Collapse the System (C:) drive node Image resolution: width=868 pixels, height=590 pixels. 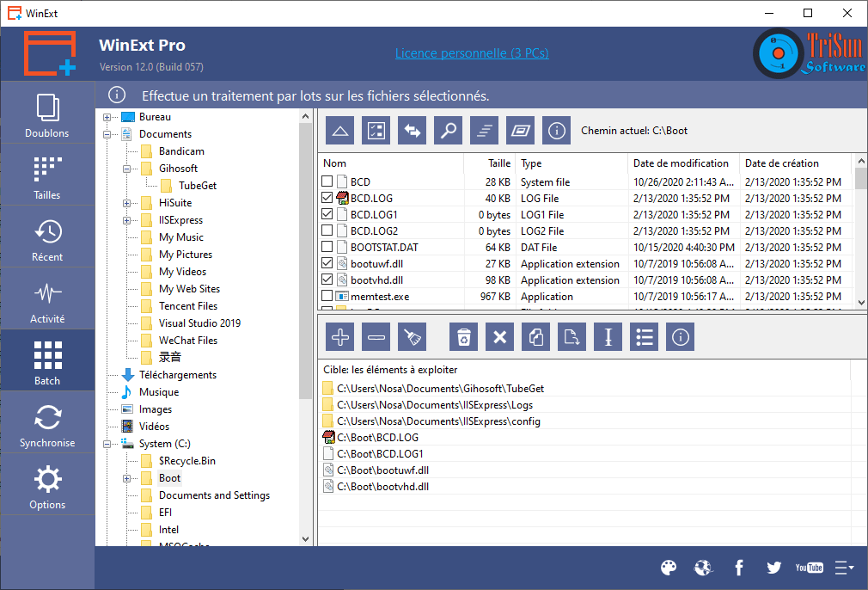point(107,444)
